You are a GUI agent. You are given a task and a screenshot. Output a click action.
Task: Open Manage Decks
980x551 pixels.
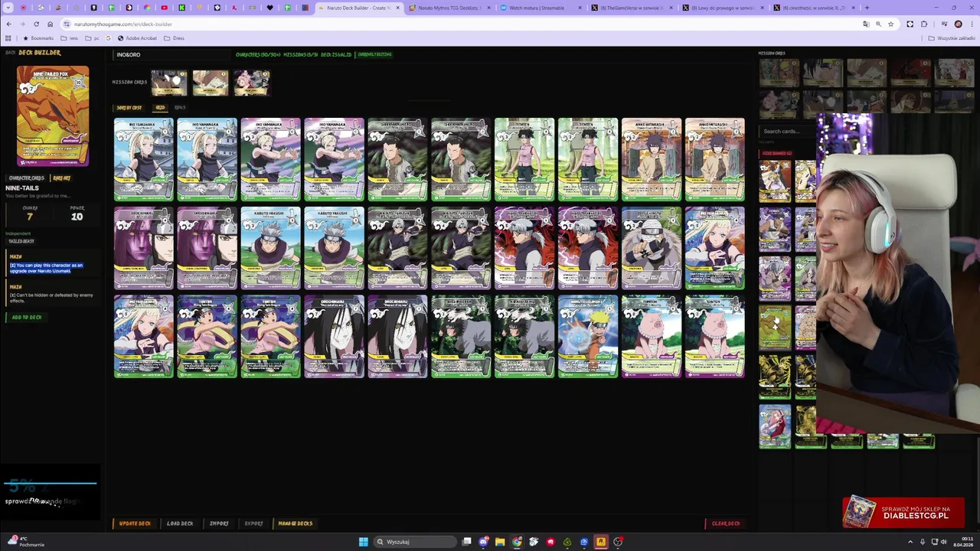click(295, 523)
